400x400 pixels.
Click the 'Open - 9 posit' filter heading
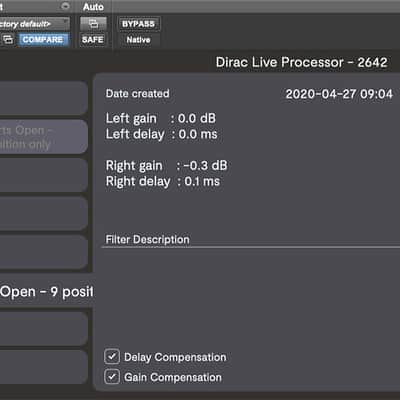(x=47, y=292)
